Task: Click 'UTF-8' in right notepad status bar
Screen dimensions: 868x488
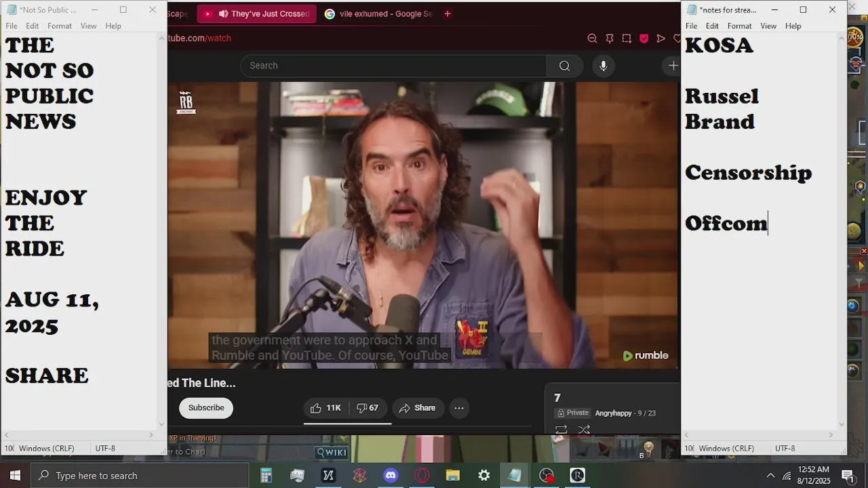Action: click(x=785, y=449)
